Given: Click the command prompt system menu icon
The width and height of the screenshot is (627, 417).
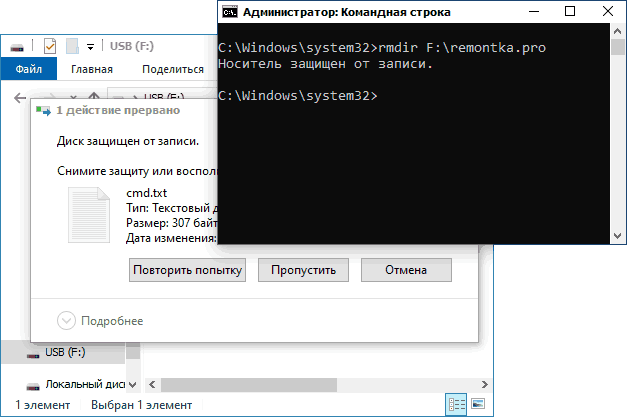Looking at the screenshot, I should tap(230, 12).
